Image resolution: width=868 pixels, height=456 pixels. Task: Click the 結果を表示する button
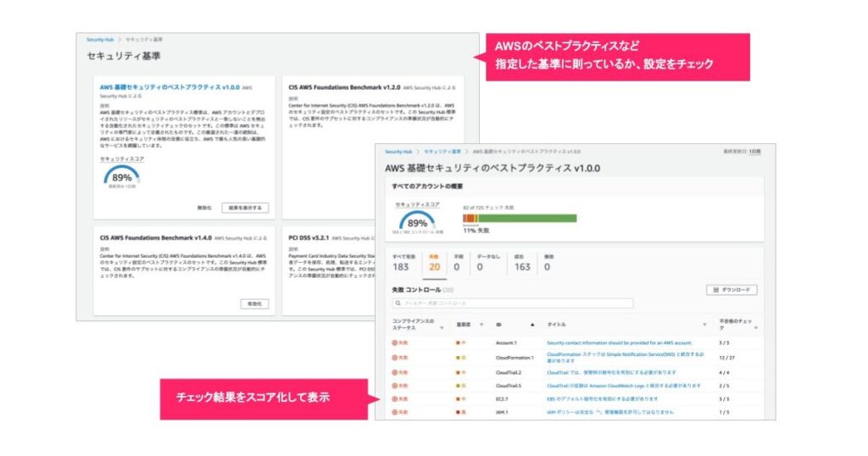pyautogui.click(x=245, y=208)
